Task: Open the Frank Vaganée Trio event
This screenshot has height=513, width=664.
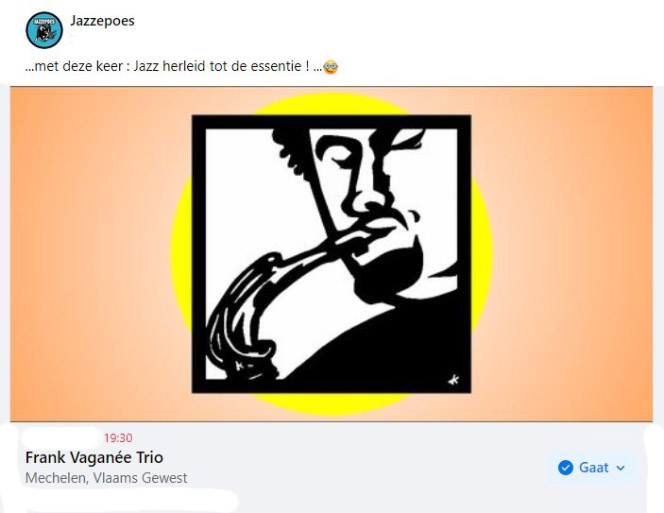Action: point(94,458)
